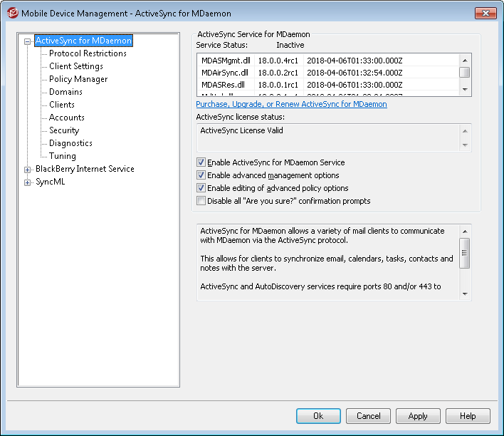Click the Apply button
The height and width of the screenshot is (436, 504).
click(418, 416)
